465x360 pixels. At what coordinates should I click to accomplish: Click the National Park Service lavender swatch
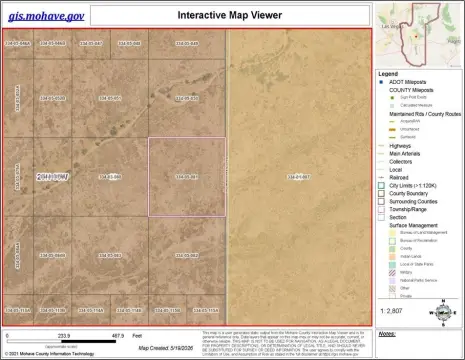tap(392, 280)
